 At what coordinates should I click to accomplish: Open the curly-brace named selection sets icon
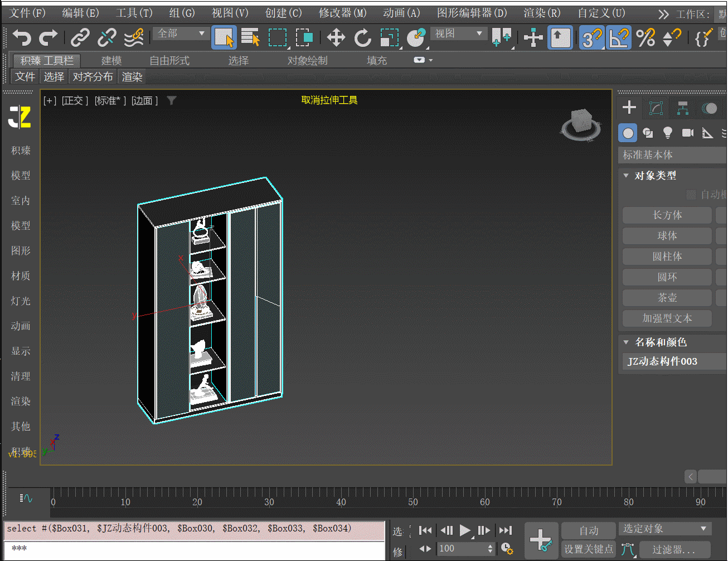(702, 37)
